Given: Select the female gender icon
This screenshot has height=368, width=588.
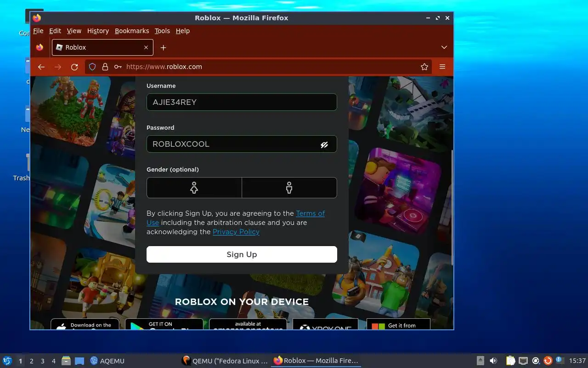Looking at the screenshot, I should coord(194,188).
